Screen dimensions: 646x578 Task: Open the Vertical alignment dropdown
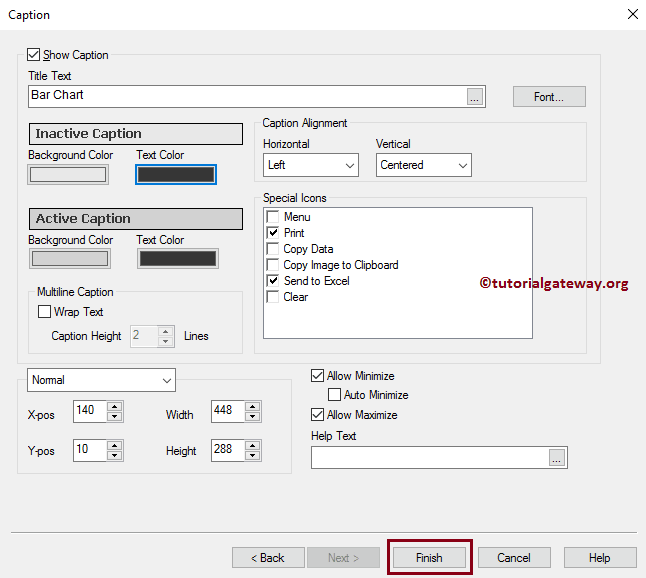[424, 165]
